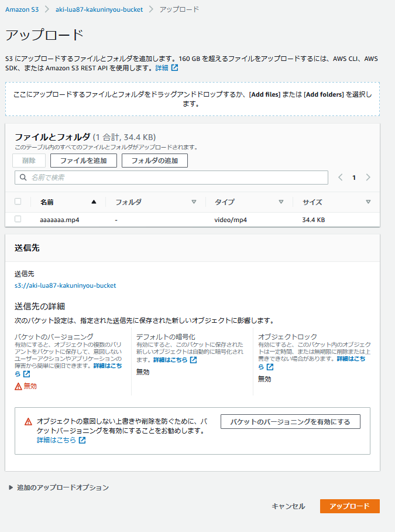Sort by タイプ column arrow
This screenshot has width=395, height=532.
pos(281,202)
